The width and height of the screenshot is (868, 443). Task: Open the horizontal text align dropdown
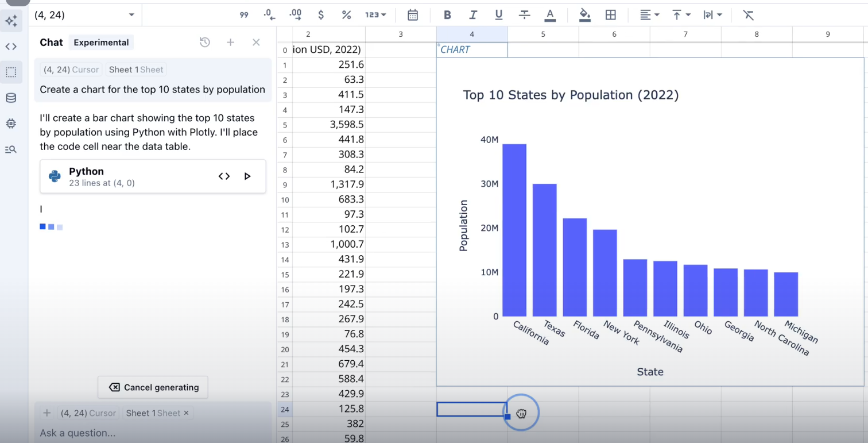(649, 15)
